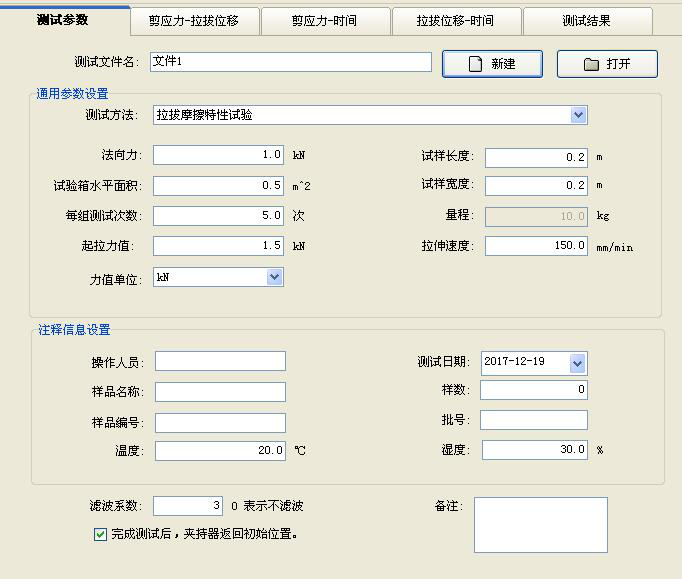Click inside the 备注 notes box
Screen dimensions: 682x579
(540, 524)
